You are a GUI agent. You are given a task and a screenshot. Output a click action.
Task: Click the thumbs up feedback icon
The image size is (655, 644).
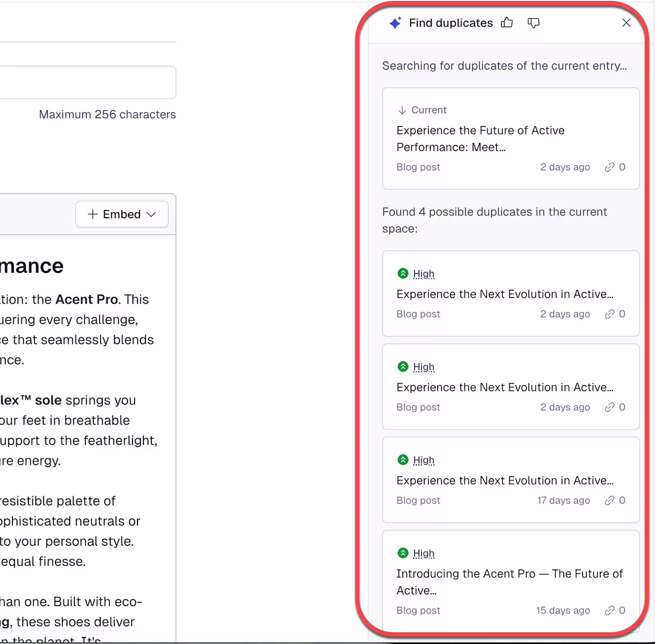tap(507, 23)
